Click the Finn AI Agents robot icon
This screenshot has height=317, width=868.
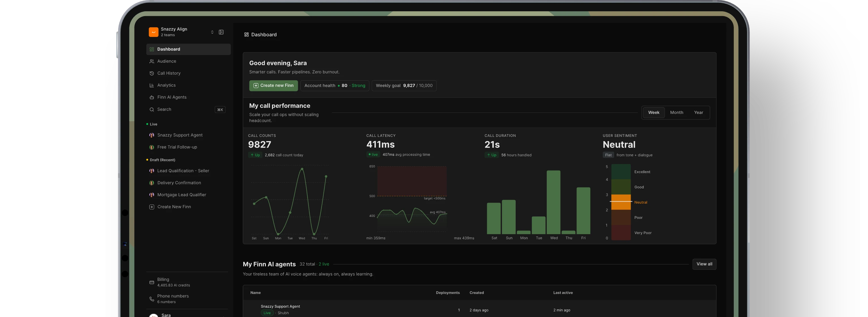[152, 98]
